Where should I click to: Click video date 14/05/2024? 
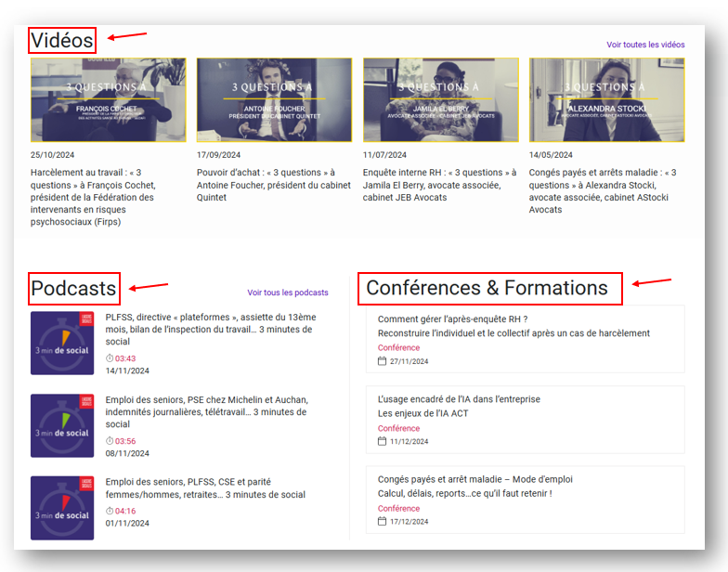pyautogui.click(x=551, y=155)
